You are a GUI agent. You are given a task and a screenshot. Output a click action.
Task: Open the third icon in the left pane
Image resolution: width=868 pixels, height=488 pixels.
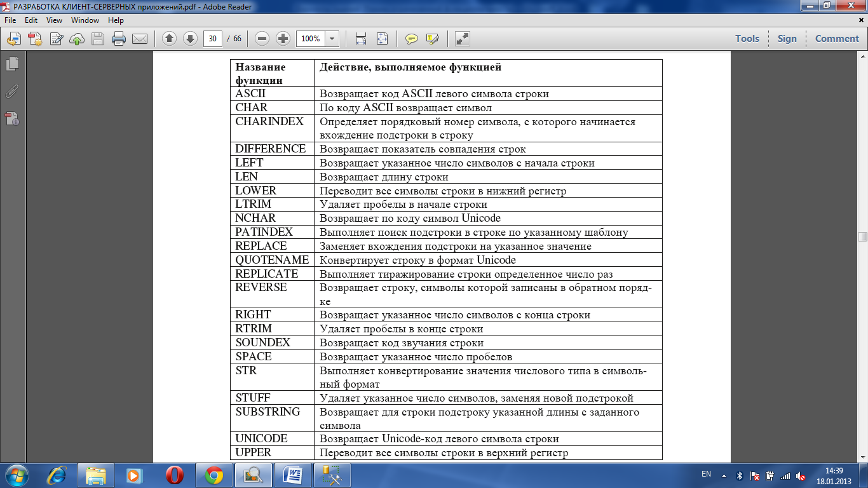click(x=12, y=119)
